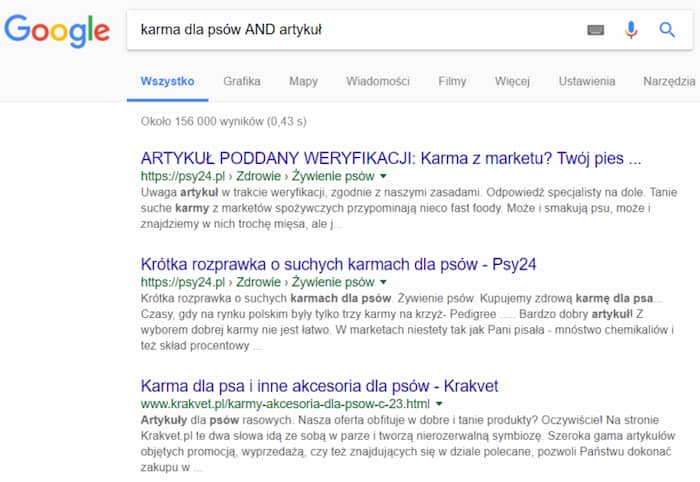Open the Mapy tab
The height and width of the screenshot is (482, 700).
303,81
